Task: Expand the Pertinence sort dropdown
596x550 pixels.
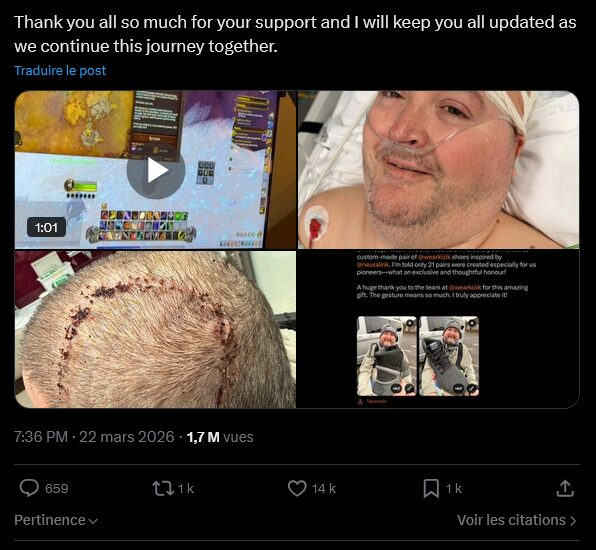Action: pyautogui.click(x=56, y=520)
